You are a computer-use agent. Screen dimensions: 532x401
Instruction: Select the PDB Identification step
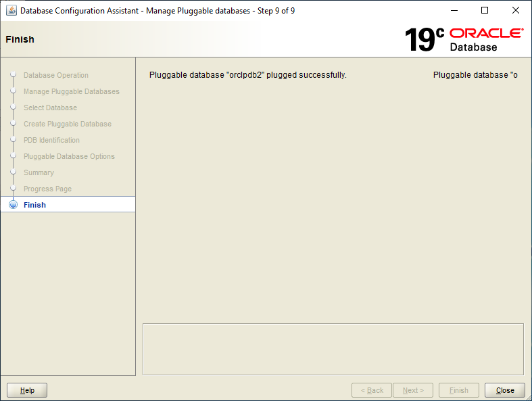pyautogui.click(x=51, y=140)
